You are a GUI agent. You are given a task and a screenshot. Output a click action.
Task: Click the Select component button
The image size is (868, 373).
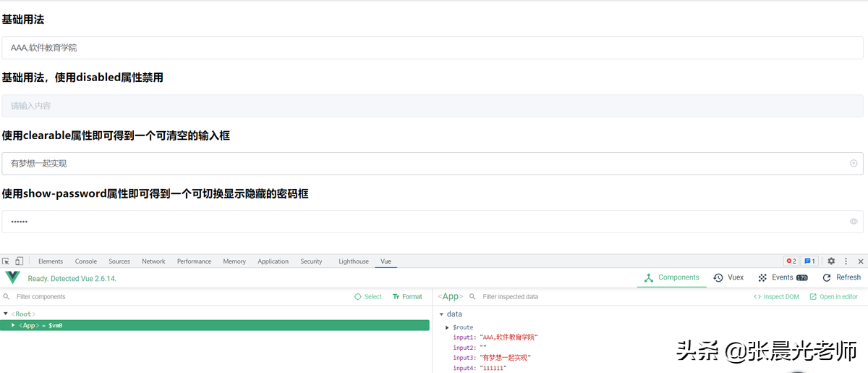[x=368, y=297]
